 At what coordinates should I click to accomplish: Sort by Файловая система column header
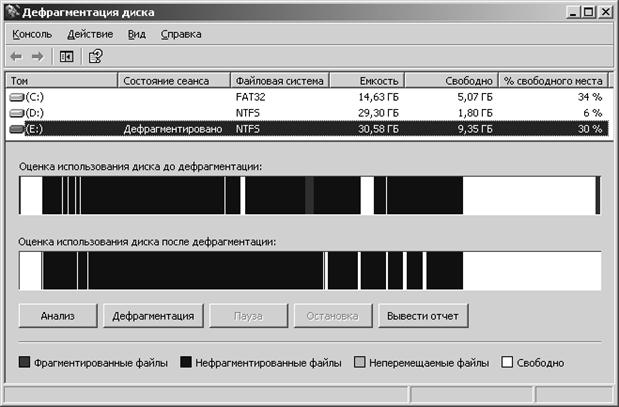click(x=279, y=81)
